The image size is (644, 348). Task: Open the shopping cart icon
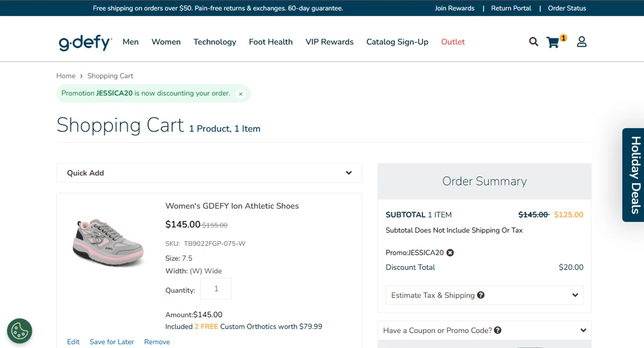(x=553, y=42)
